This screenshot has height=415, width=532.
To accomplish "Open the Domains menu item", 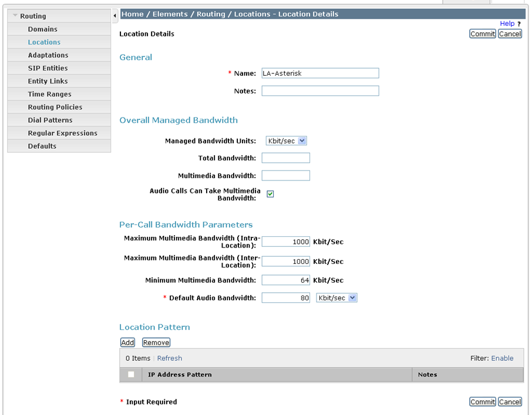I will coord(43,29).
